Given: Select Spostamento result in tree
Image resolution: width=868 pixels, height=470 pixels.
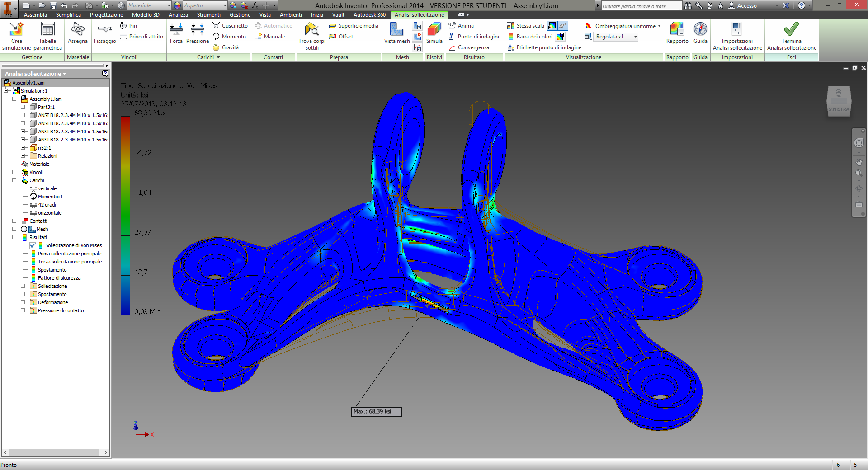Looking at the screenshot, I should (52, 270).
